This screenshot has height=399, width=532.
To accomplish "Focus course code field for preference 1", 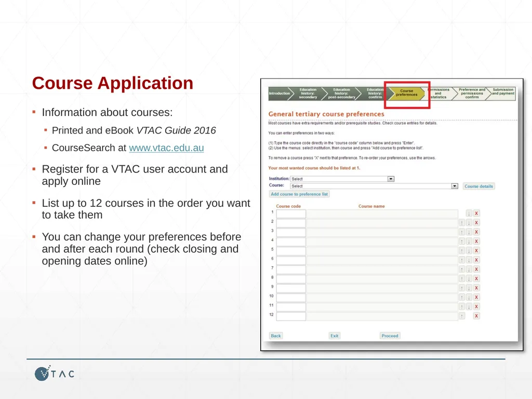I will coord(291,214).
